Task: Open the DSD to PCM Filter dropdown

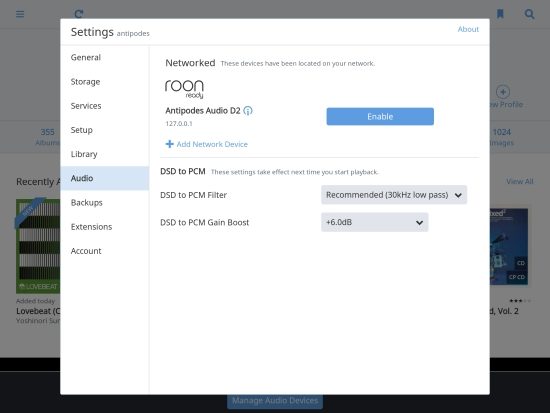Action: click(x=394, y=195)
